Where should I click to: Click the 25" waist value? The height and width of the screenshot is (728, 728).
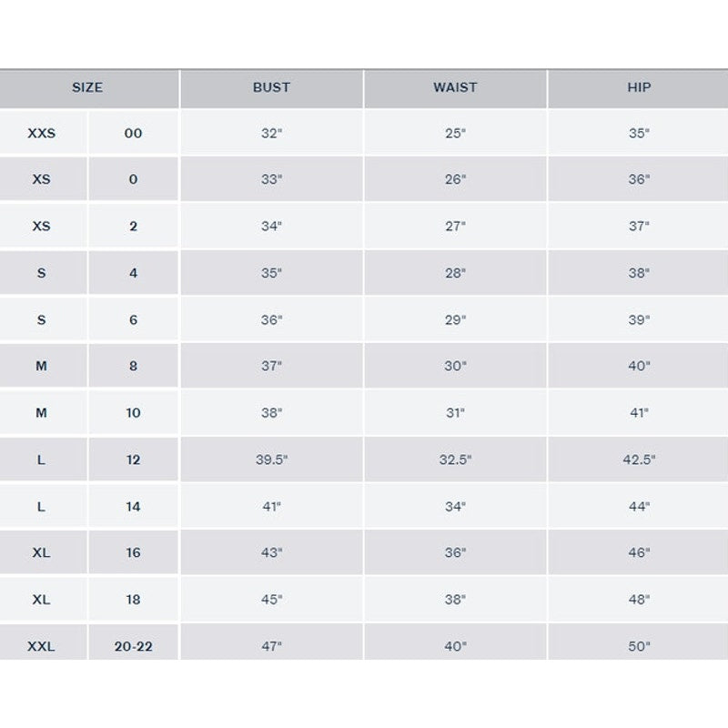[455, 133]
